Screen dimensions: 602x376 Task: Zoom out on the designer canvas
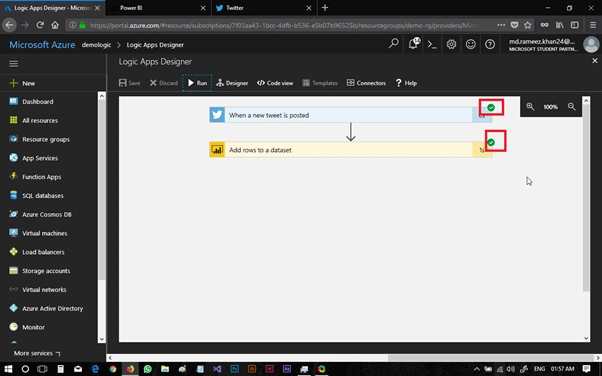[572, 107]
